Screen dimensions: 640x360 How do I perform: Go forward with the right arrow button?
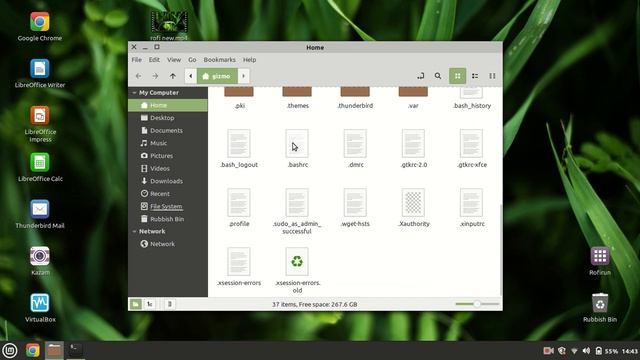(155, 76)
